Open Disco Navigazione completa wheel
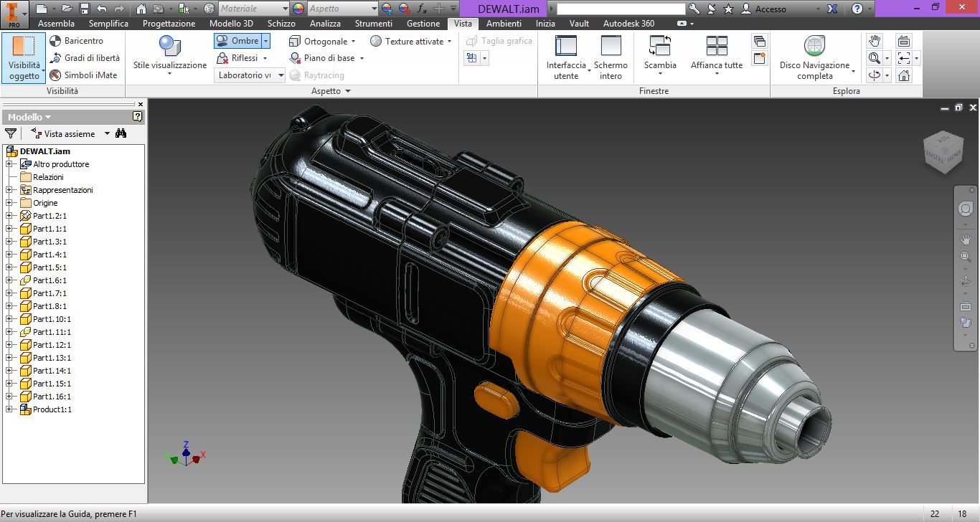The width and height of the screenshot is (980, 522). pos(815,57)
